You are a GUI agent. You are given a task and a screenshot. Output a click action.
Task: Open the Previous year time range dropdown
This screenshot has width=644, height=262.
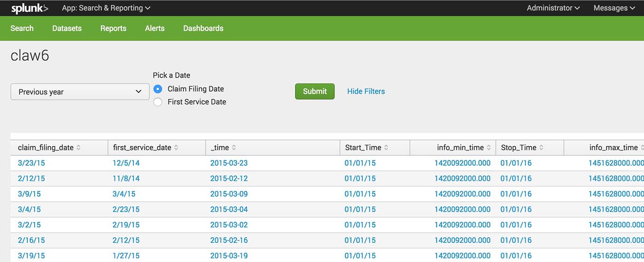pos(80,92)
